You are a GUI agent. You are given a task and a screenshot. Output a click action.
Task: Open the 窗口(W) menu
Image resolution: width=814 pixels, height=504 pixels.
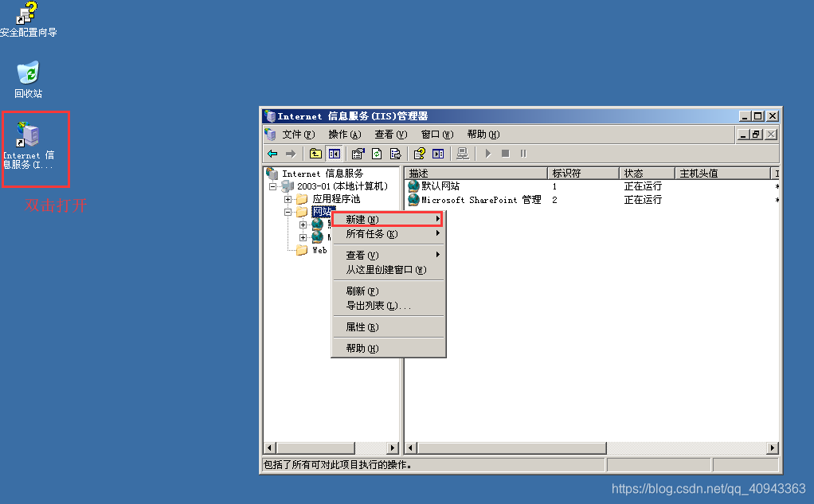pyautogui.click(x=437, y=135)
